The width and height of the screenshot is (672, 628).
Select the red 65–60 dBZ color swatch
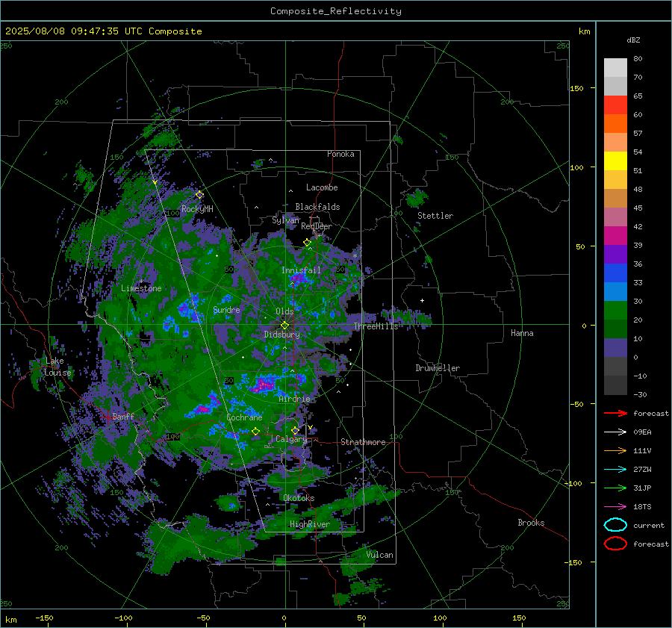click(615, 105)
